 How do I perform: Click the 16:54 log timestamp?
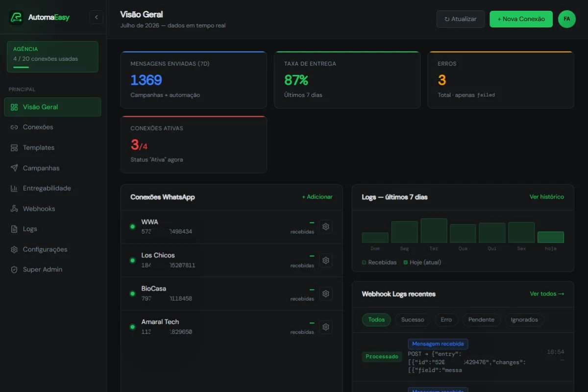[556, 352]
